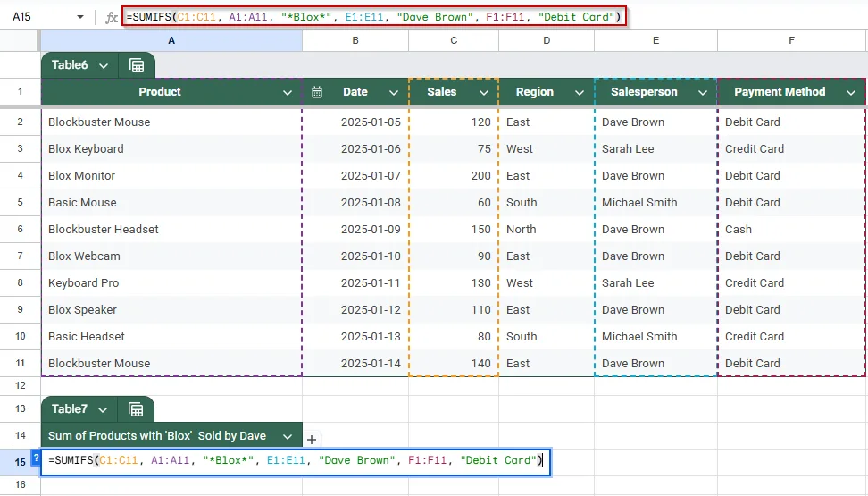Select column F header

(791, 40)
